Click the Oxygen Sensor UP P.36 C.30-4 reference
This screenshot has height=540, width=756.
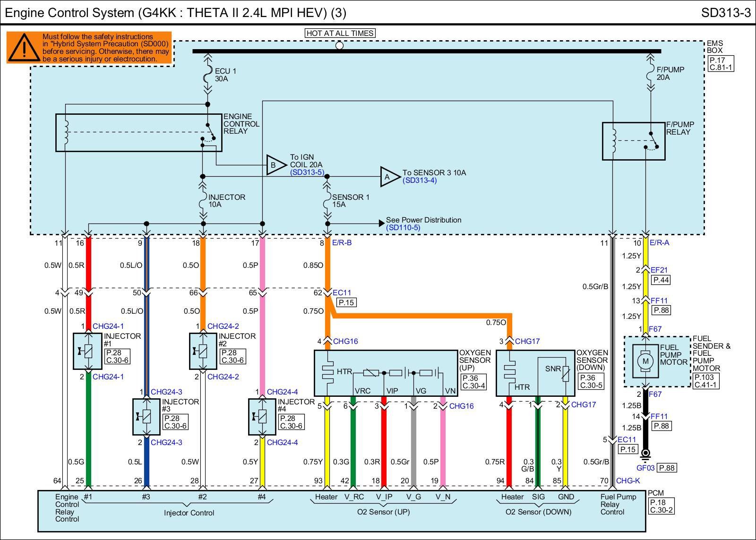[x=473, y=382]
